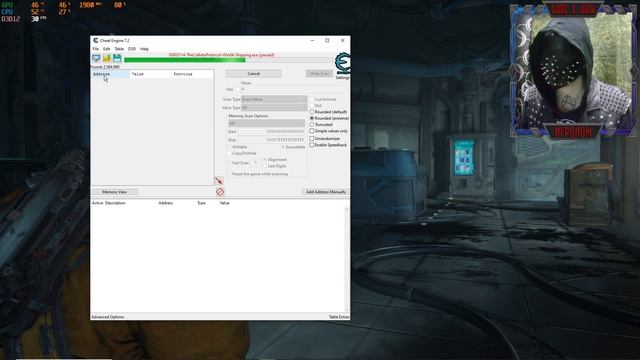Open the Memory View window
The image size is (640, 360).
(115, 192)
